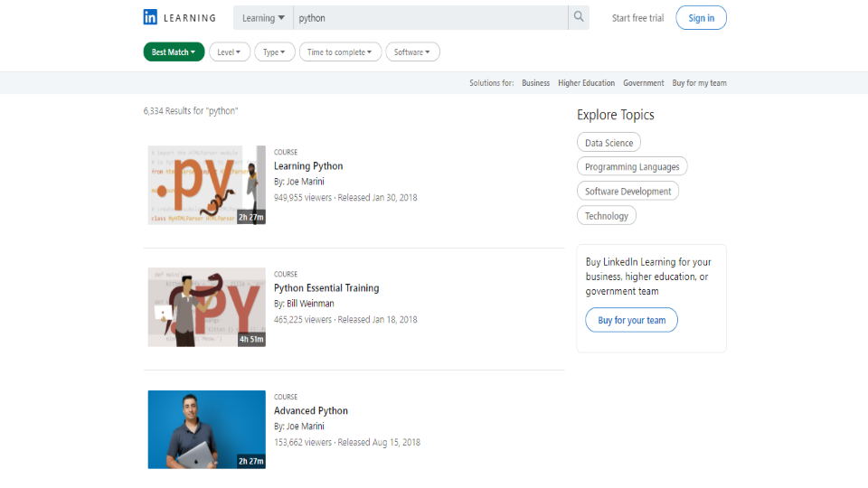Open Business solutions link
Viewport: 868px width, 488px height.
coord(535,83)
